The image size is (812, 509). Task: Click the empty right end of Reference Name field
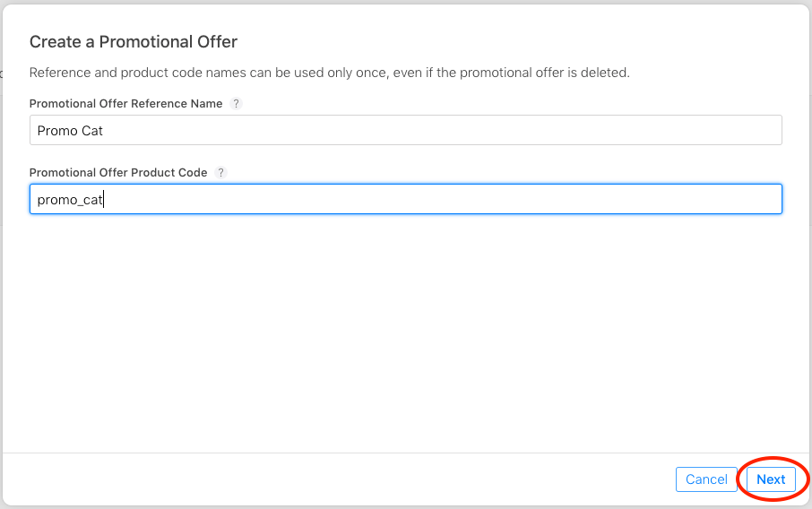pyautogui.click(x=717, y=130)
